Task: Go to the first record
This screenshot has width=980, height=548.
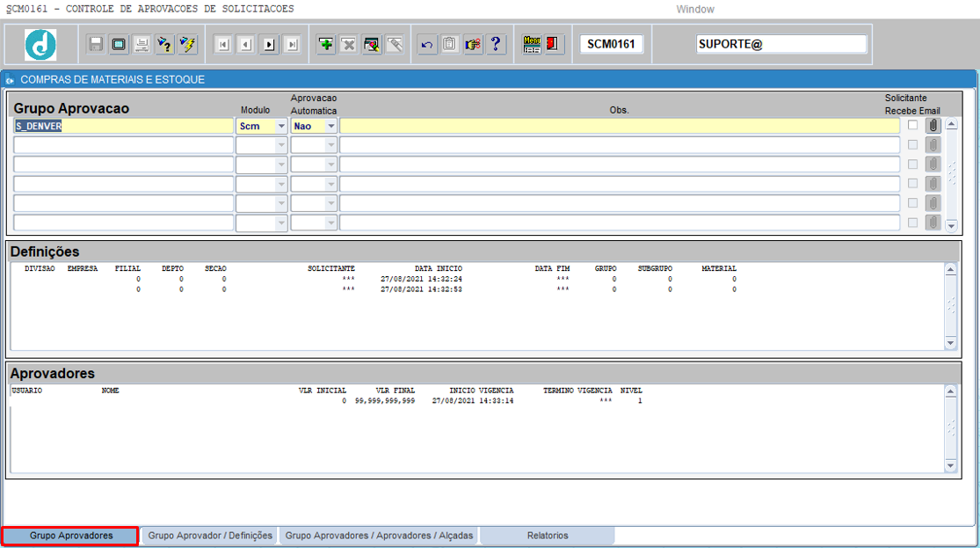Action: tap(223, 44)
